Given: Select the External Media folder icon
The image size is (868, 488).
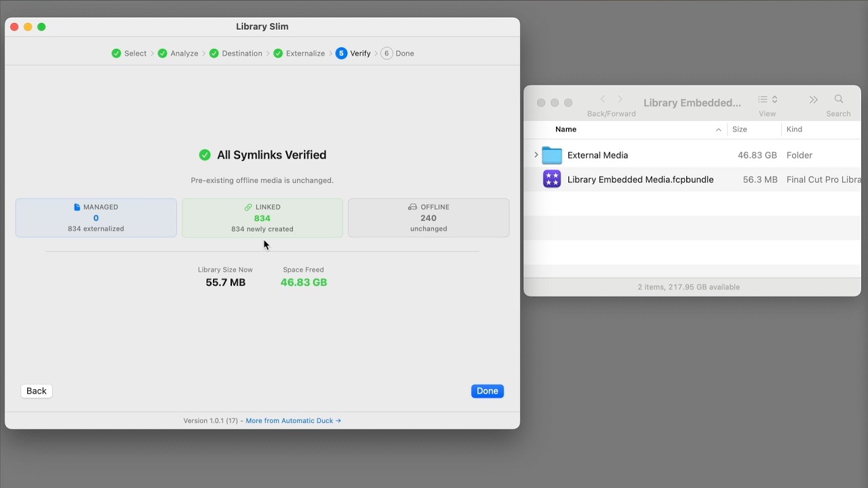Looking at the screenshot, I should 552,155.
